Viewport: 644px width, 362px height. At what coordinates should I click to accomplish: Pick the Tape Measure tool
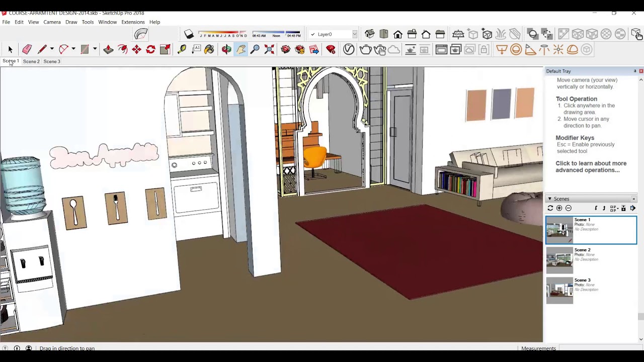[x=182, y=49]
